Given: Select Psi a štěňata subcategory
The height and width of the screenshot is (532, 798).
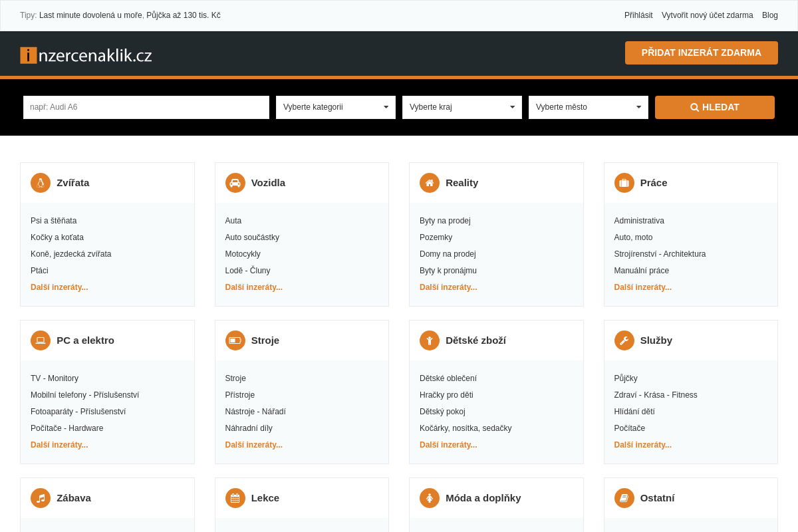Looking at the screenshot, I should pyautogui.click(x=54, y=221).
